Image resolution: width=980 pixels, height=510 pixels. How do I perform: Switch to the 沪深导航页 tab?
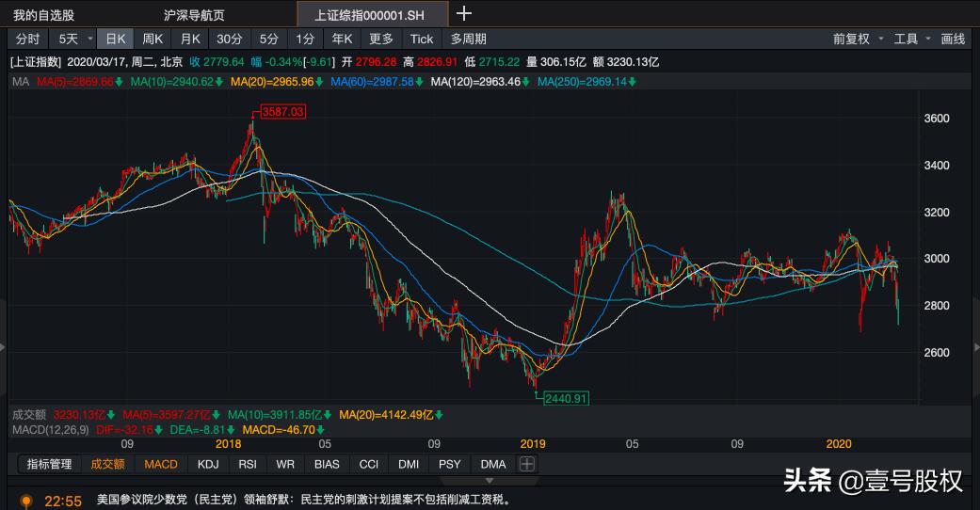(194, 15)
